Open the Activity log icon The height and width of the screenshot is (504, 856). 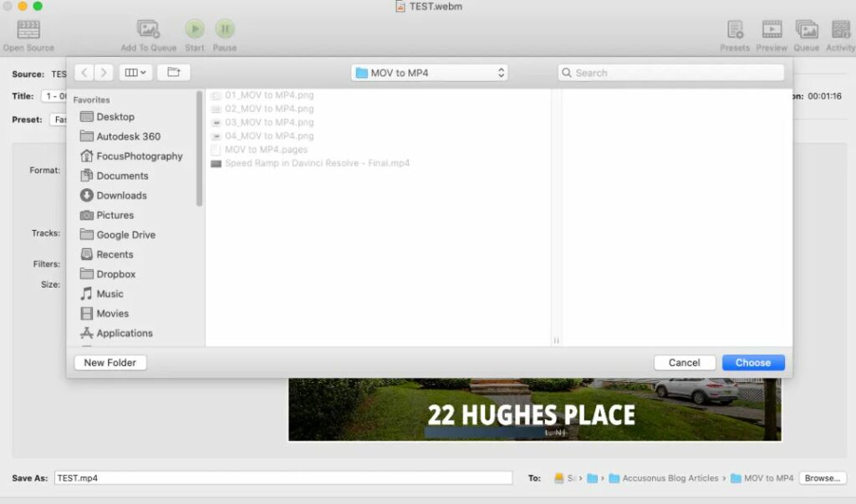point(840,30)
